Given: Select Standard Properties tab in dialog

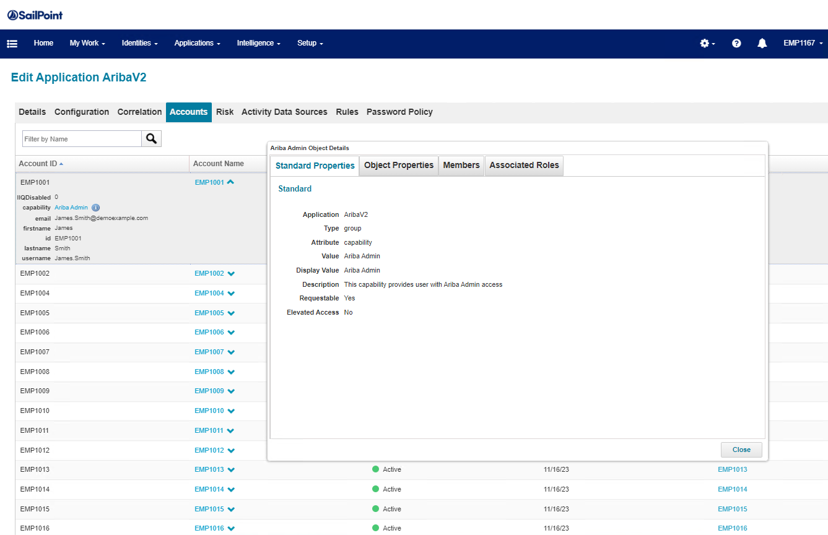Looking at the screenshot, I should pos(315,166).
